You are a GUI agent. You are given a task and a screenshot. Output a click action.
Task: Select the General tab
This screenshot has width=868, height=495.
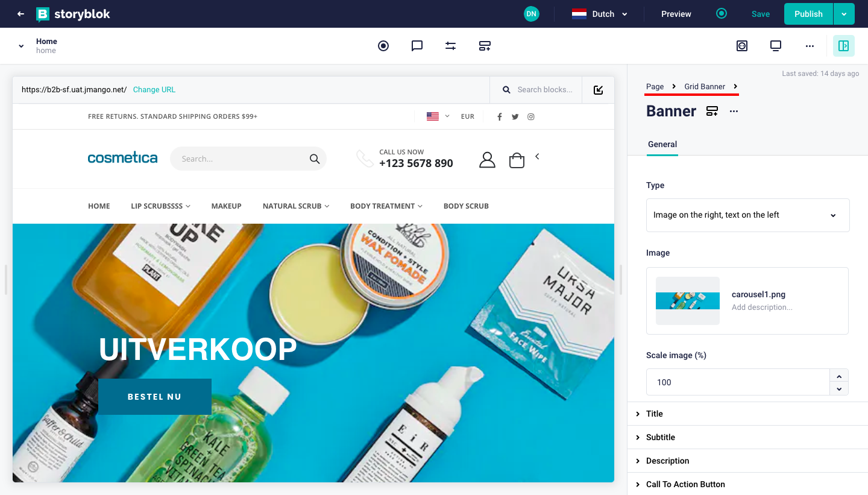coord(662,144)
